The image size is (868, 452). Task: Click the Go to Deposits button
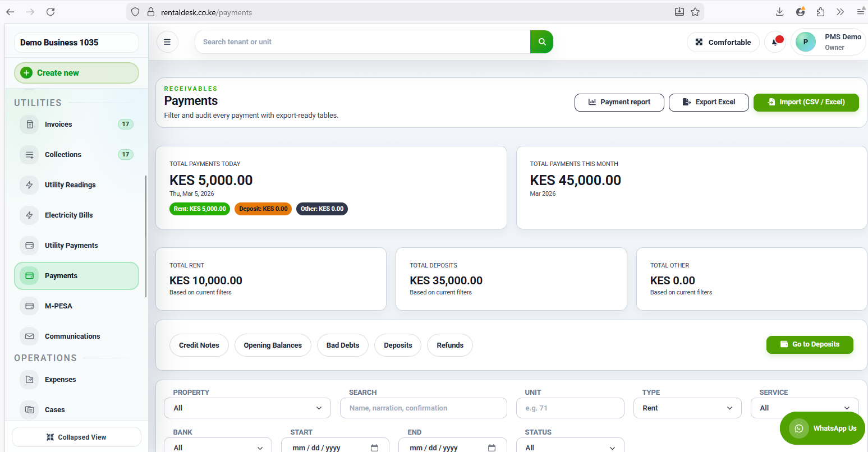point(810,345)
